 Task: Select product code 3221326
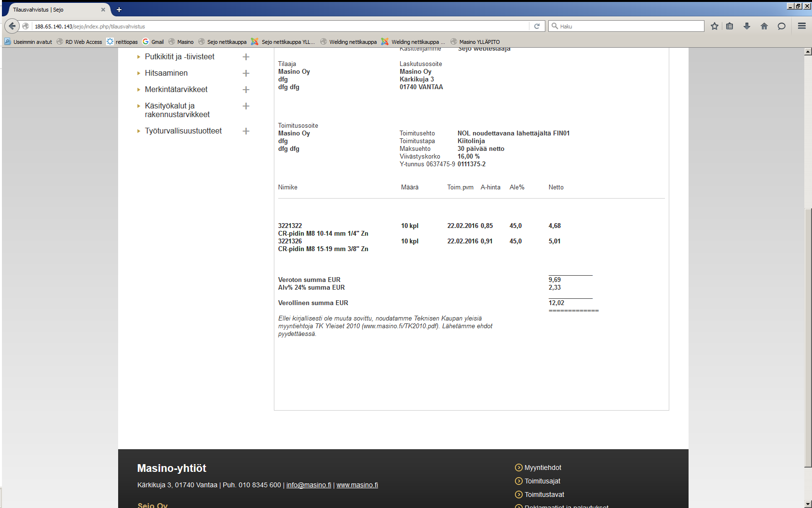290,241
